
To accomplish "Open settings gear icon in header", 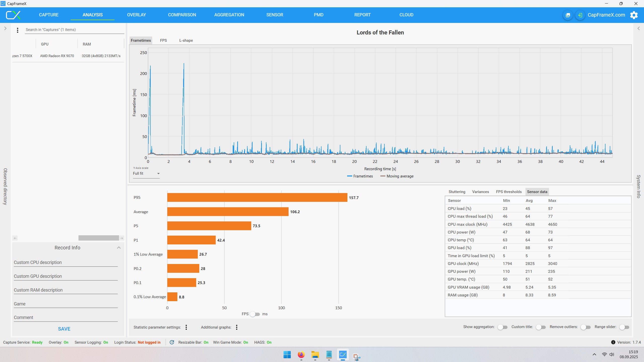I will click(634, 15).
